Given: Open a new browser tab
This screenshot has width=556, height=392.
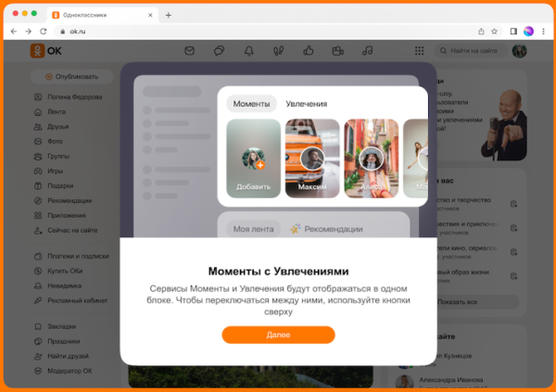Looking at the screenshot, I should 169,15.
